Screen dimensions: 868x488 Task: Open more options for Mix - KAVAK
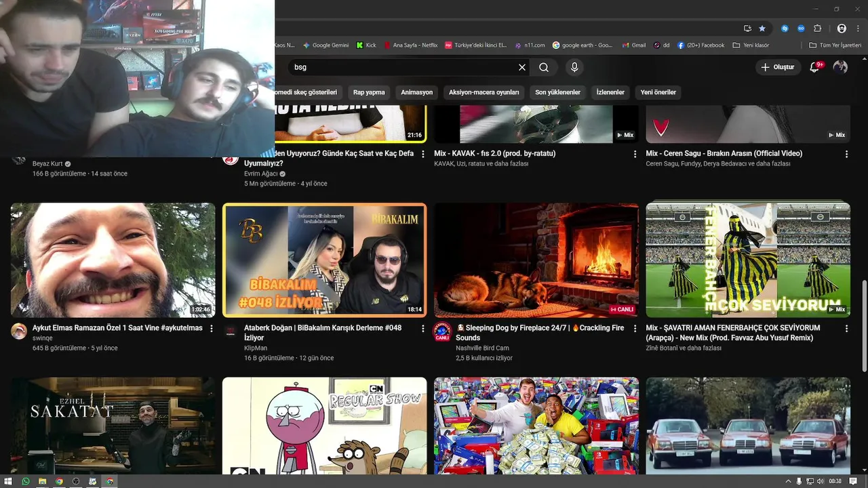pos(635,154)
